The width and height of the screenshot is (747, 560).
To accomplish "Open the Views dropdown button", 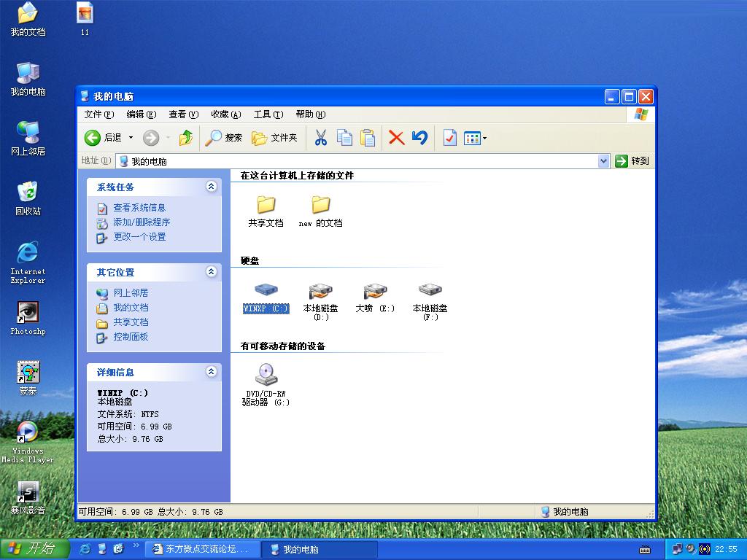I will tap(475, 138).
